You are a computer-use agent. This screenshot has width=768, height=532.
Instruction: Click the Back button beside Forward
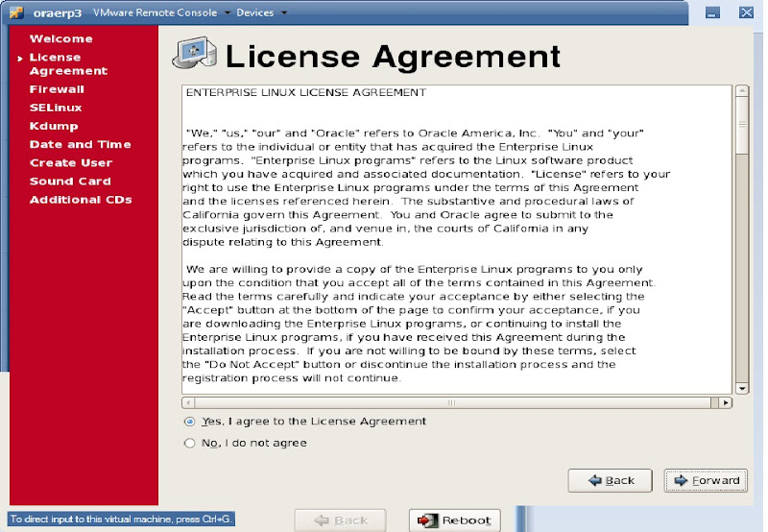coord(610,480)
